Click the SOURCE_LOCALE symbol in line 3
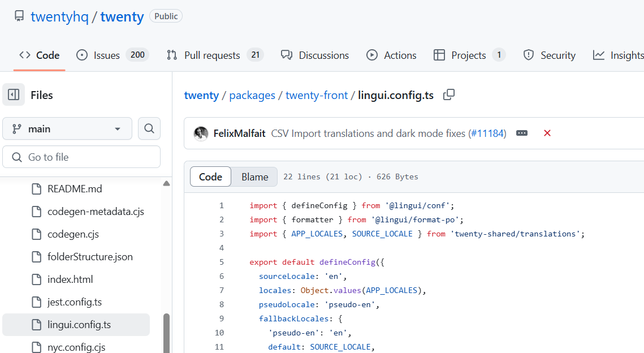The height and width of the screenshot is (353, 644). [x=382, y=234]
